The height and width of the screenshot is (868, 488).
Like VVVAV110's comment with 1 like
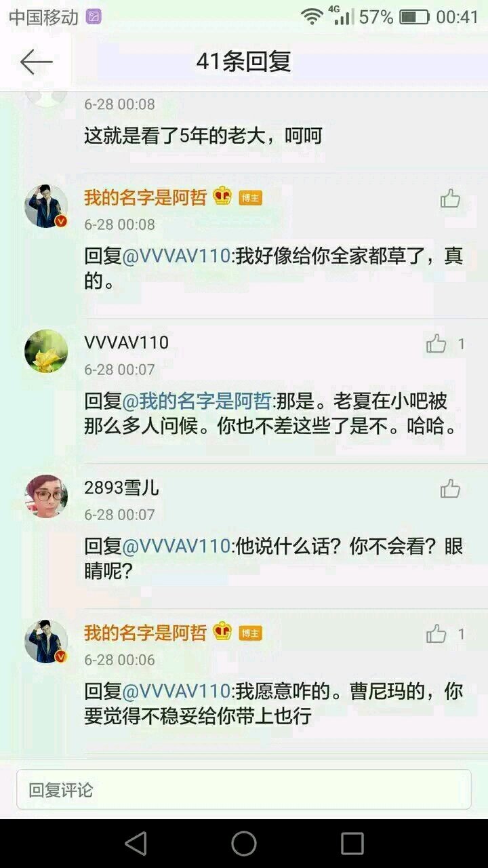(436, 344)
